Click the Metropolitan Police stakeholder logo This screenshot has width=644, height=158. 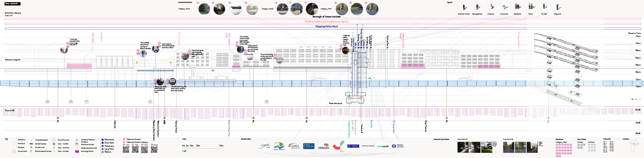click(353, 146)
